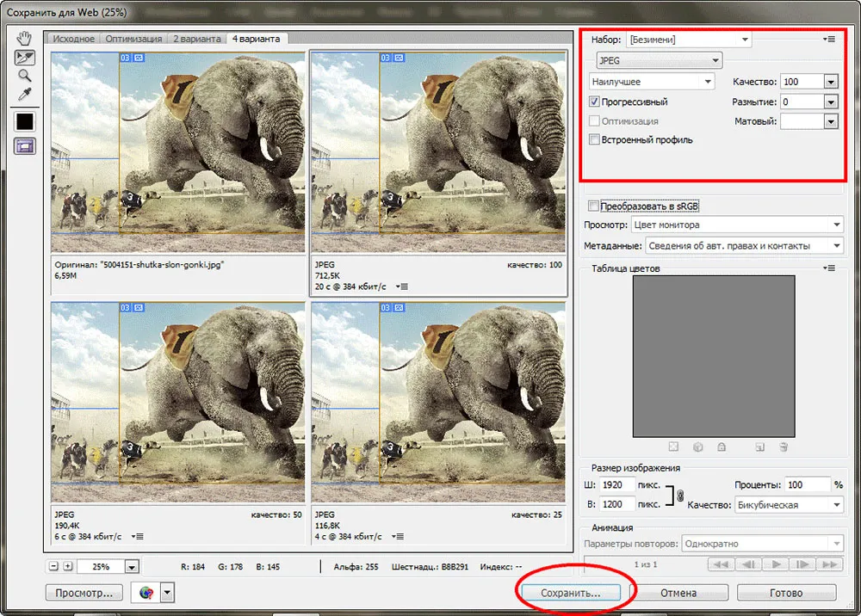
Task: Switch to the Исходное tab
Action: coord(73,39)
